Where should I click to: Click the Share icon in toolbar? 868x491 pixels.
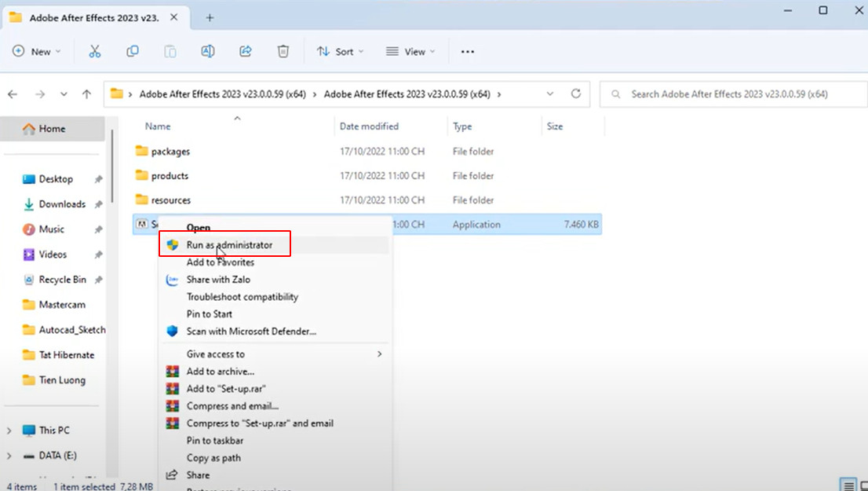point(246,51)
